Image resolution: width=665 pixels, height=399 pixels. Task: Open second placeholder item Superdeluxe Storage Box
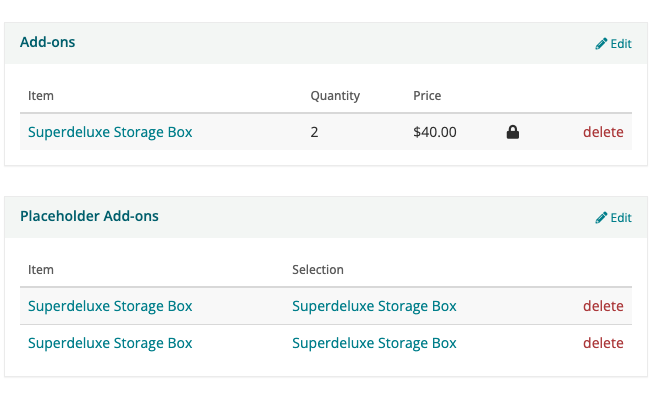click(x=110, y=343)
